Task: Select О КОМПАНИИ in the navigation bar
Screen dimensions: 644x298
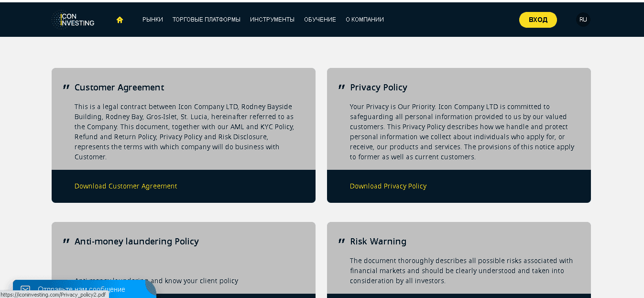Action: point(364,20)
